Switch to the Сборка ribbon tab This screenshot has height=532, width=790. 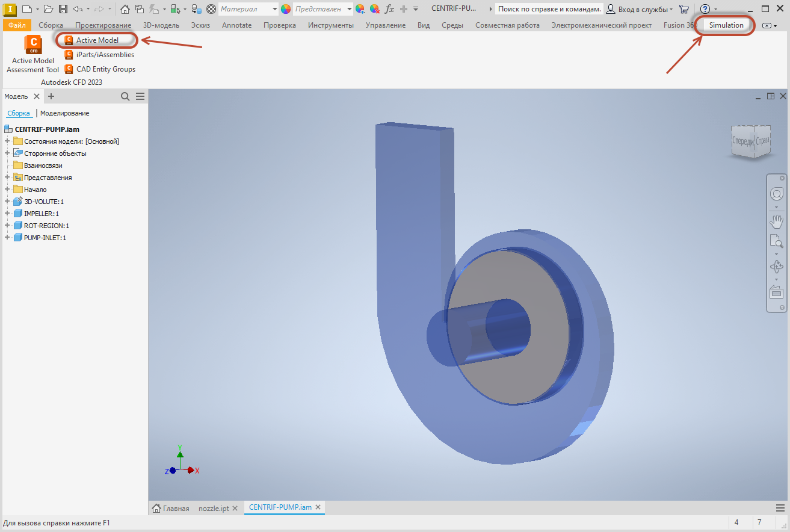coord(51,25)
